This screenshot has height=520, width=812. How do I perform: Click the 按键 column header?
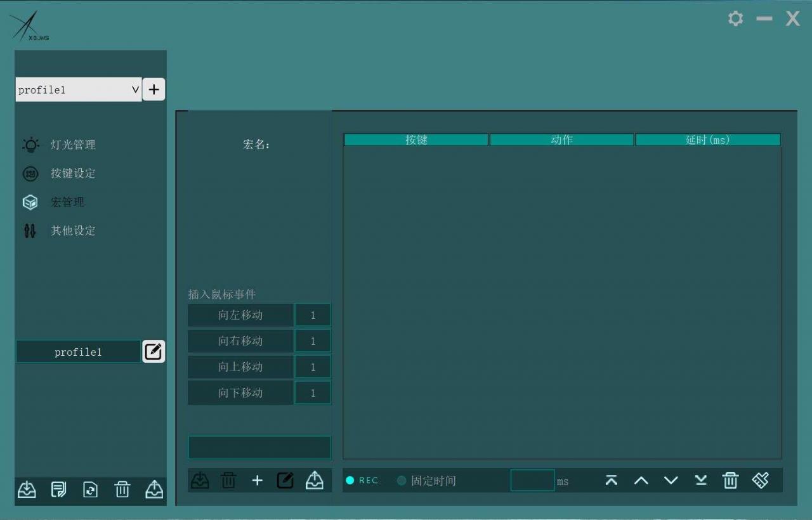click(416, 140)
